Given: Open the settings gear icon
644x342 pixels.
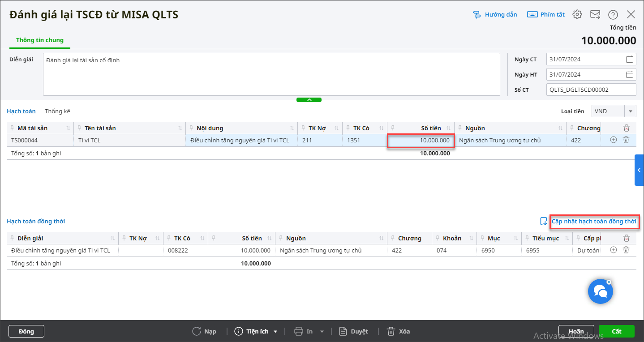Looking at the screenshot, I should (577, 14).
